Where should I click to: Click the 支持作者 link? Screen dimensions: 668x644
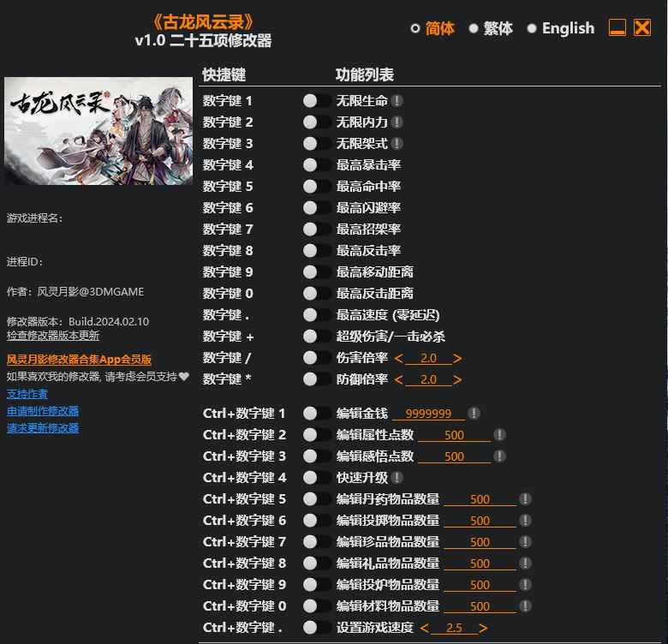[x=27, y=394]
